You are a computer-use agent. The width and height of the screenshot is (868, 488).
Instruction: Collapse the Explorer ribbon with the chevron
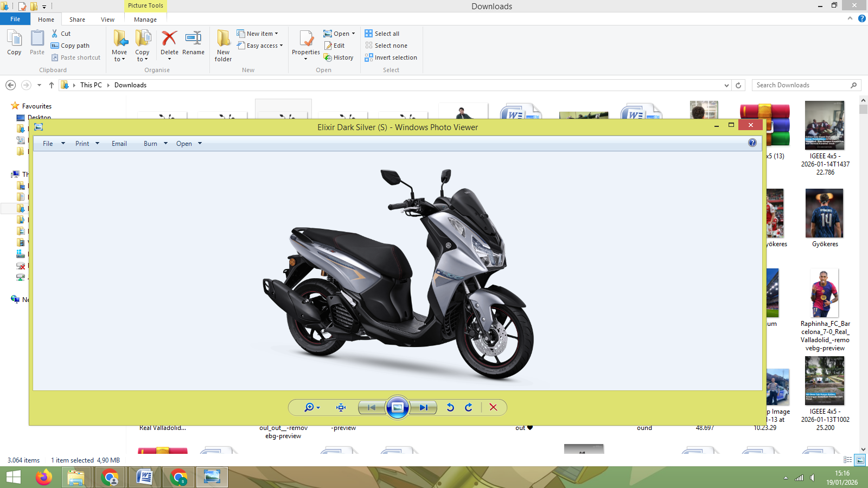pos(850,18)
